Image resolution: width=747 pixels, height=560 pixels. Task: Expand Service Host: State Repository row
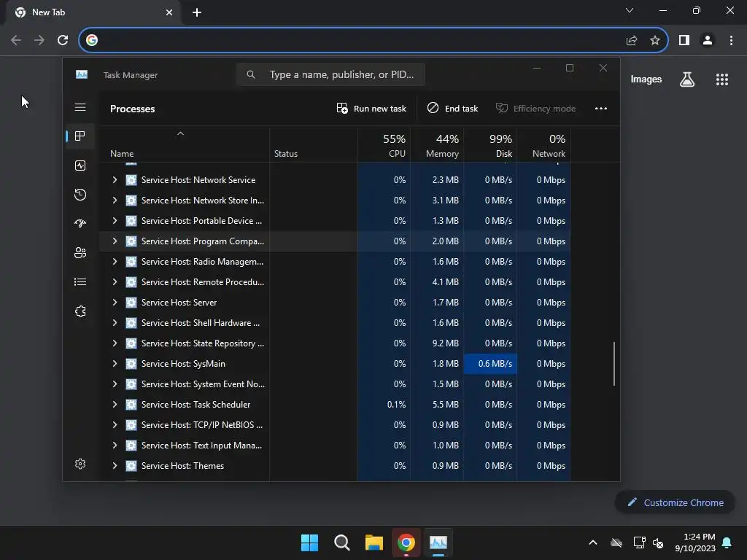pyautogui.click(x=115, y=343)
